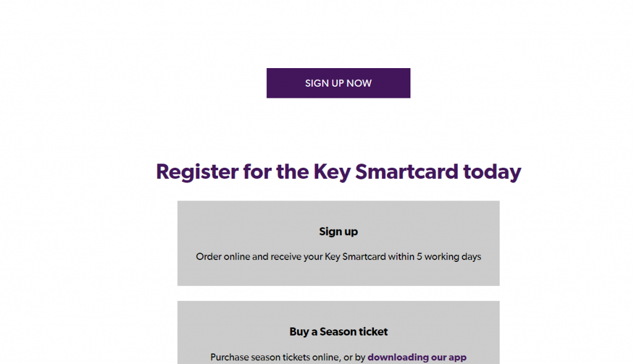Click 'Register for the Key Smartcard today' heading
The image size is (634, 364).
pos(339,172)
